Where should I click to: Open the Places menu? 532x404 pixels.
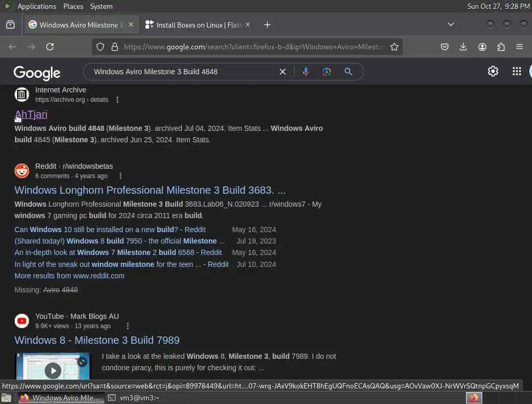(73, 6)
